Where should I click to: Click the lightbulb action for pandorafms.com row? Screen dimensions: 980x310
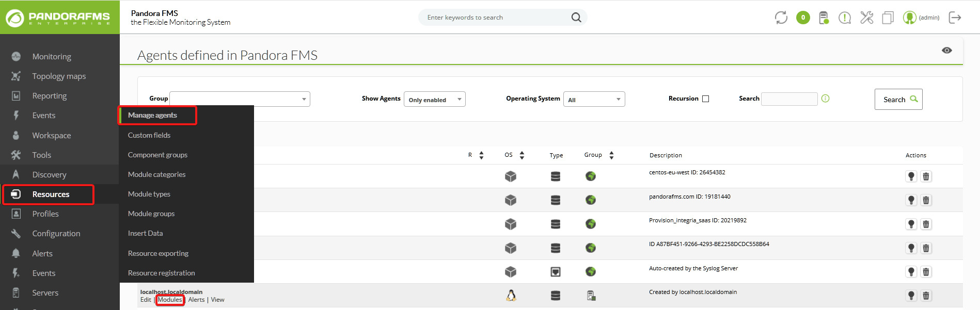coord(911,200)
